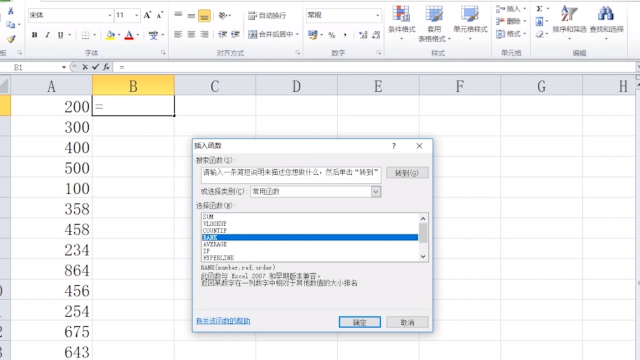This screenshot has width=640, height=360.
Task: Click 合并后居中 merge and center
Action: point(271,34)
